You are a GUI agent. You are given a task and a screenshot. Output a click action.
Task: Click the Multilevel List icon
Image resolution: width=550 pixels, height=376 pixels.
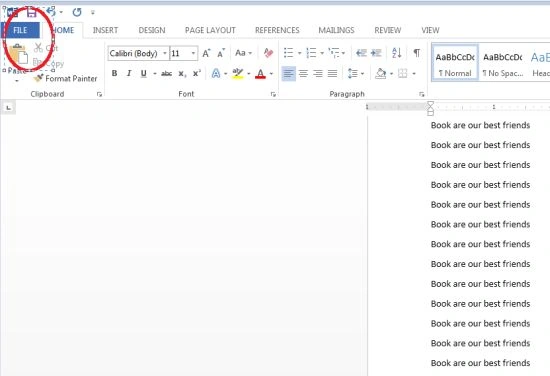tap(334, 53)
